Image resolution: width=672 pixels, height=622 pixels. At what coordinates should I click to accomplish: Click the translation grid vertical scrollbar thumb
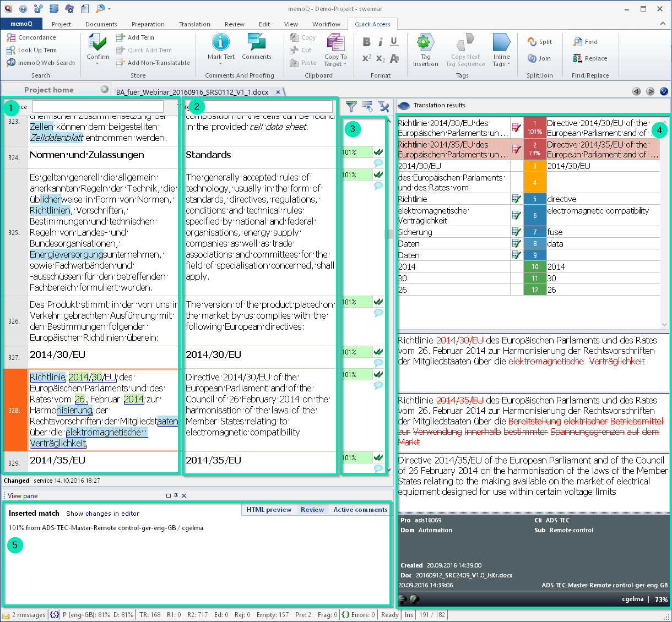(389, 234)
